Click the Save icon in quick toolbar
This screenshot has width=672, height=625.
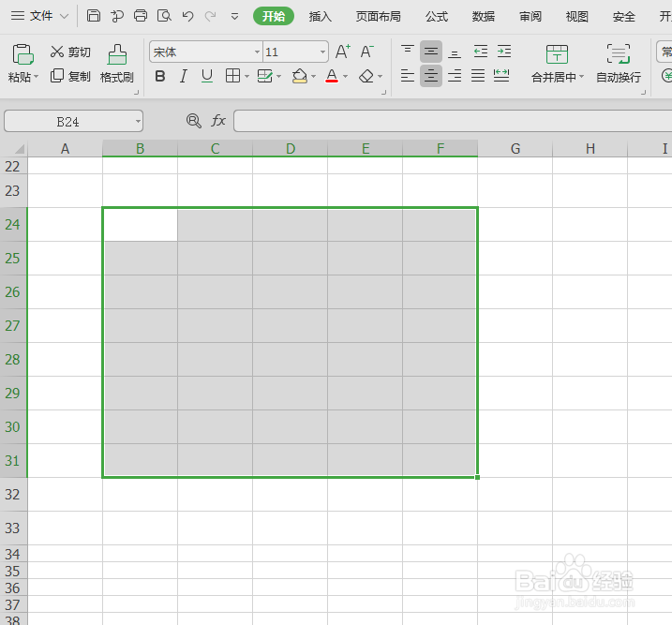coord(94,16)
